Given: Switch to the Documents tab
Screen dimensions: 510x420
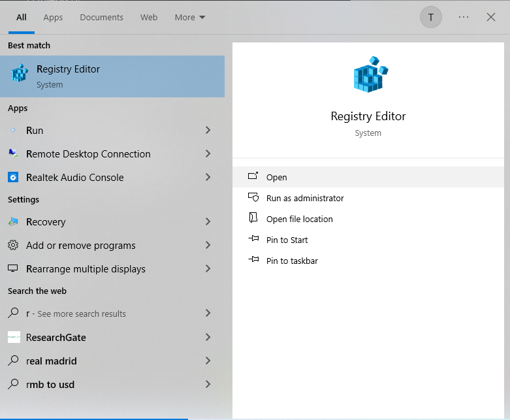Looking at the screenshot, I should [101, 18].
